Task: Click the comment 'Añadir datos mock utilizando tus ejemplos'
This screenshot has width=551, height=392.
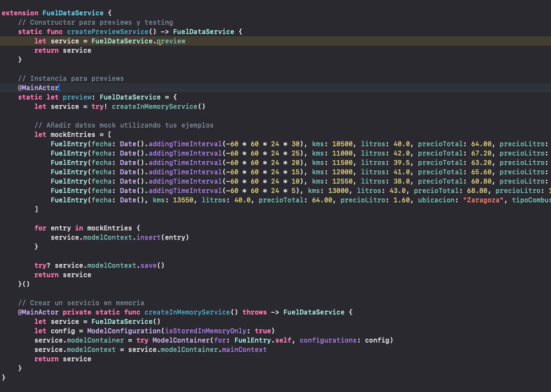Action: pos(124,125)
